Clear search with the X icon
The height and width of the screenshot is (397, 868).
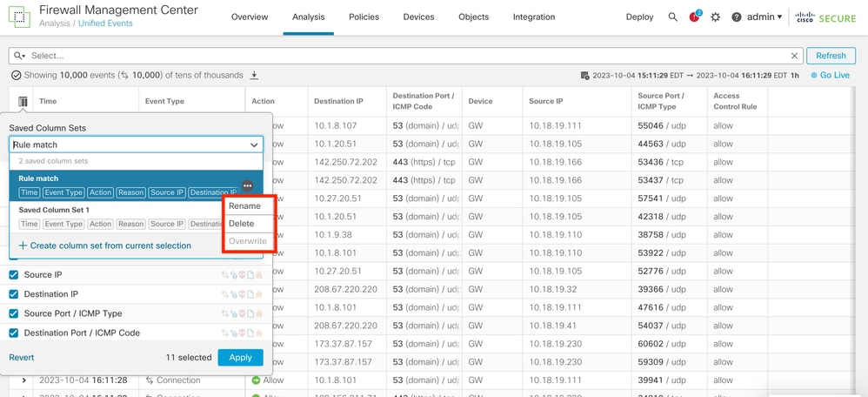pyautogui.click(x=794, y=56)
